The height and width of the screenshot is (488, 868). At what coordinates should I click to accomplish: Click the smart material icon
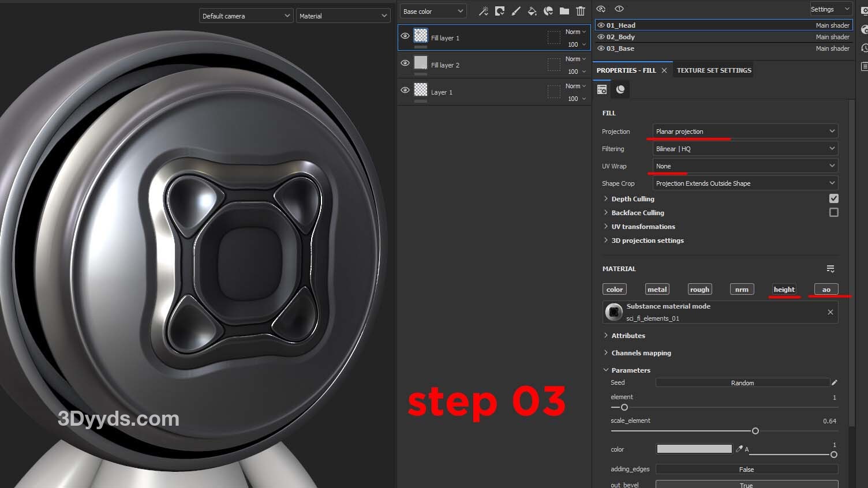tap(548, 11)
